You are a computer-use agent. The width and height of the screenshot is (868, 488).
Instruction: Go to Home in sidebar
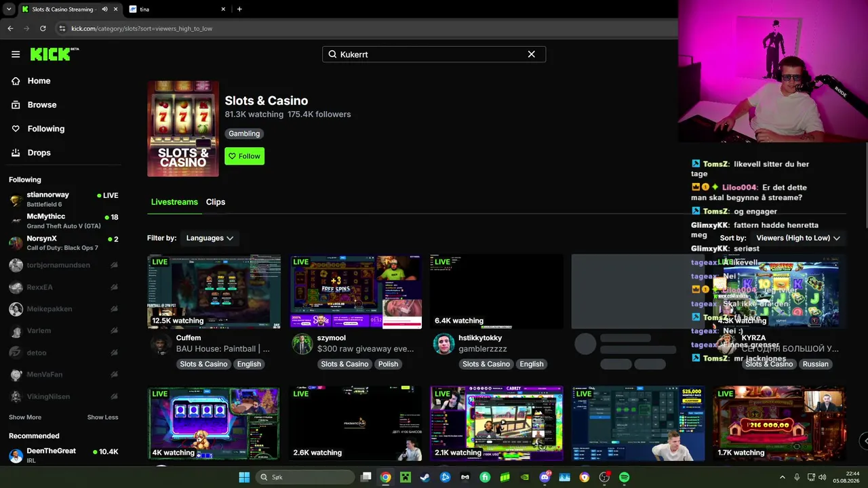click(39, 81)
